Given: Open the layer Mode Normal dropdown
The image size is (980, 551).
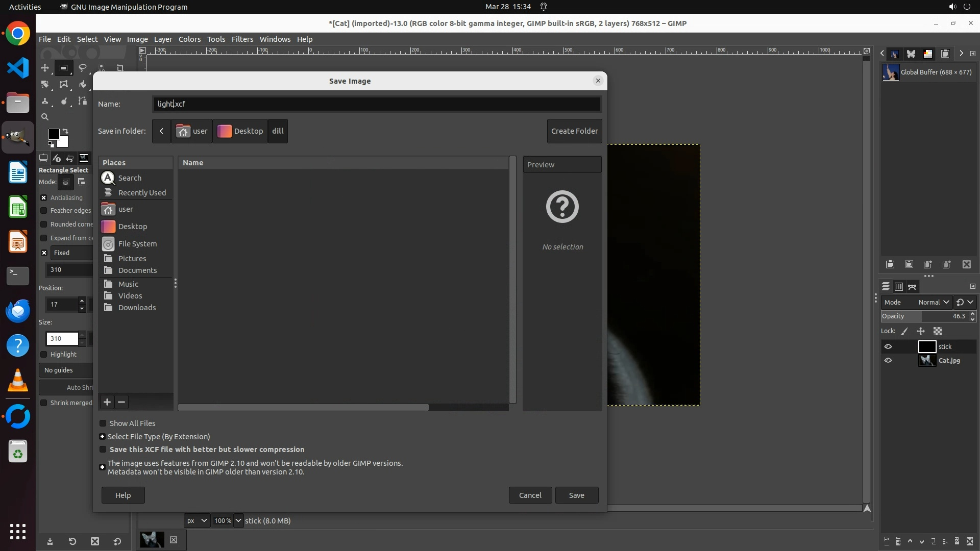Looking at the screenshot, I should (x=933, y=302).
